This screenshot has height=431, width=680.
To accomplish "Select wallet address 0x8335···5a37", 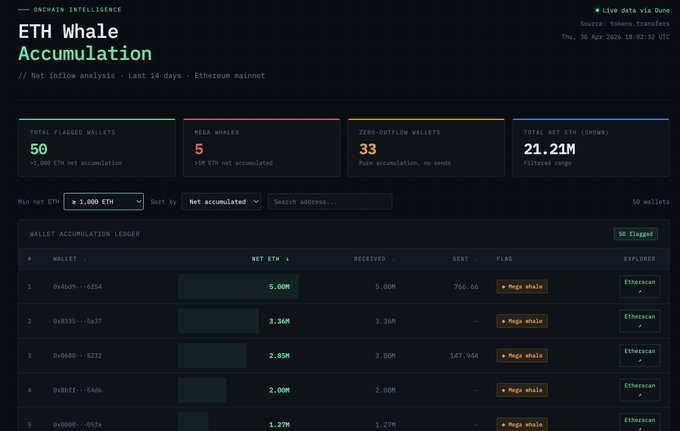I will pyautogui.click(x=77, y=321).
